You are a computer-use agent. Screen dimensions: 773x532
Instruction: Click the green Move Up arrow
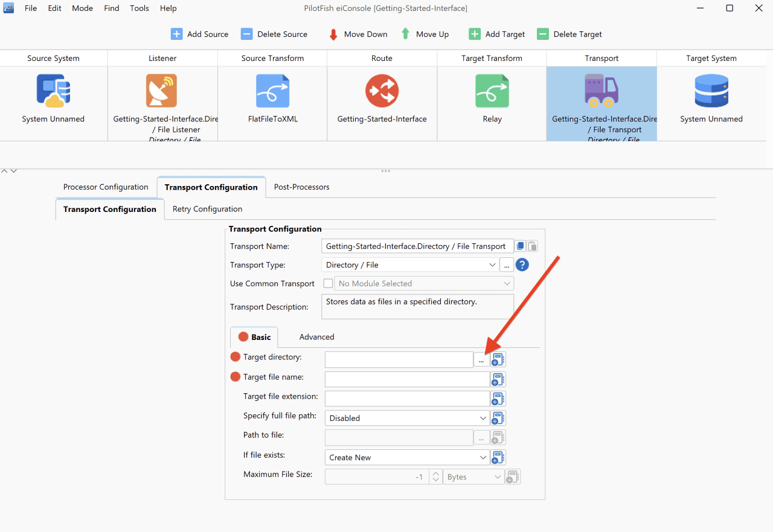[406, 34]
